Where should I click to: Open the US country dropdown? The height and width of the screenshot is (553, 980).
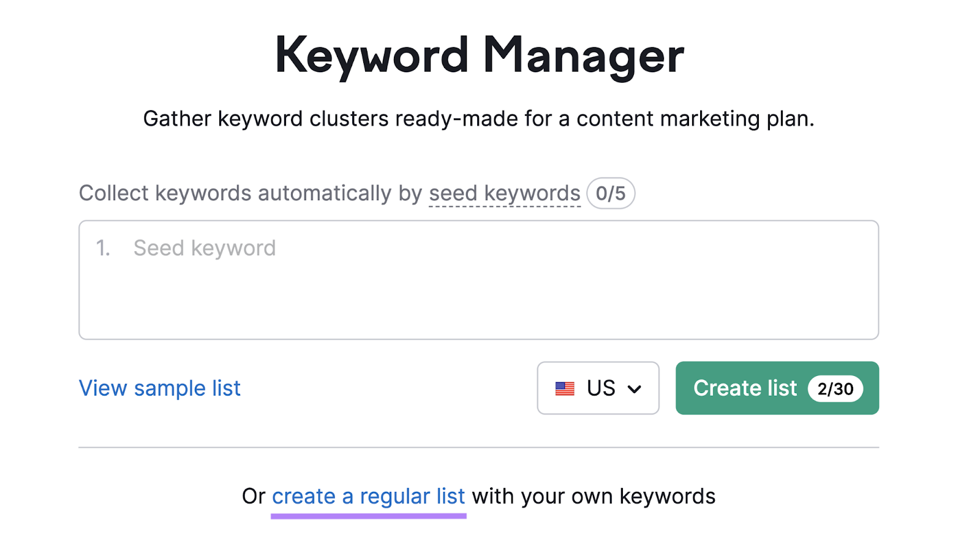click(x=598, y=388)
